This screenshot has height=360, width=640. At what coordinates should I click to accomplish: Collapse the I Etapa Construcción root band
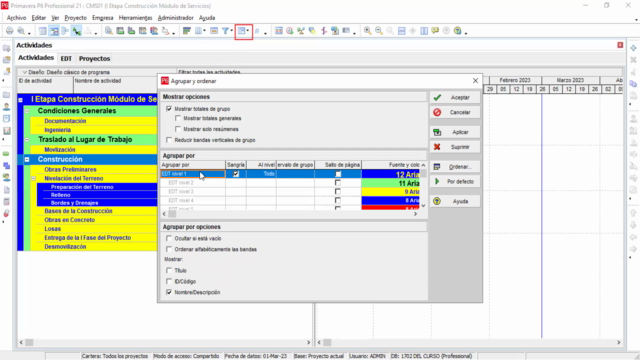[20, 100]
